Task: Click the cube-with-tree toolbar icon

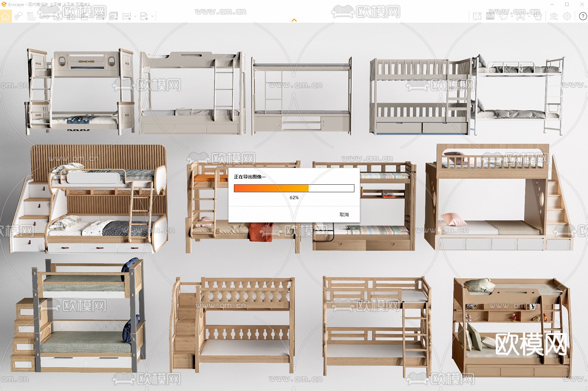Action: [58, 16]
